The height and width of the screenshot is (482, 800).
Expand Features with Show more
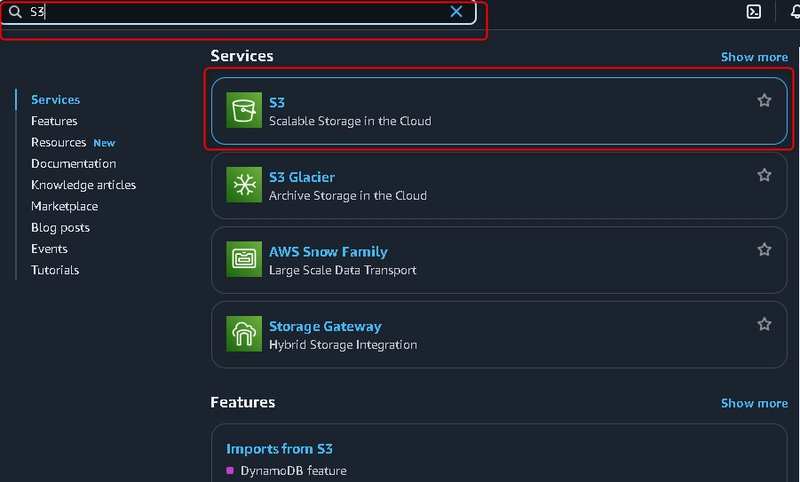(754, 403)
